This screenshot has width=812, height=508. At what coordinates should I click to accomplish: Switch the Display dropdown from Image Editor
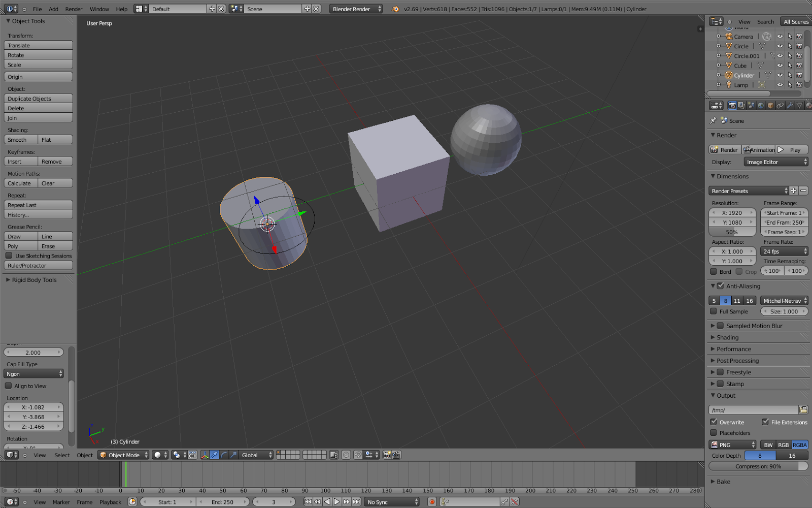tap(775, 162)
